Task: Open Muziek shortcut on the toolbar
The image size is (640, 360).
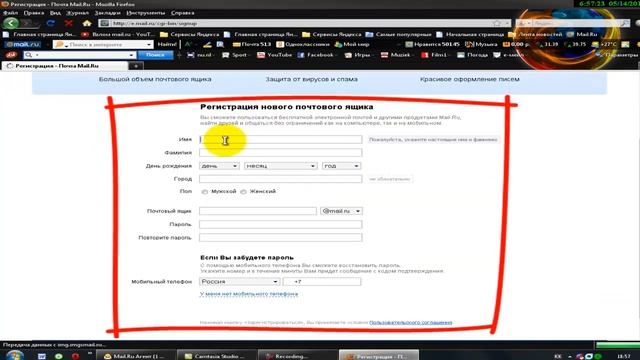Action: [x=396, y=55]
